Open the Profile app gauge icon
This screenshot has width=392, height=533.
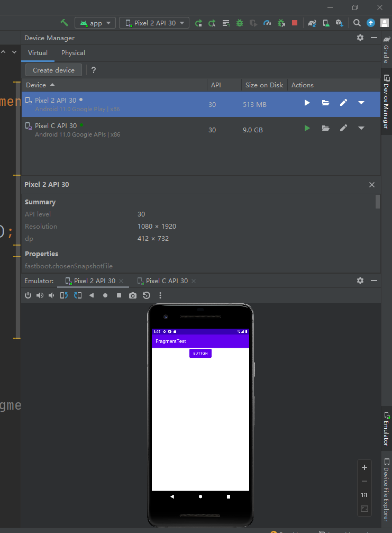(267, 23)
